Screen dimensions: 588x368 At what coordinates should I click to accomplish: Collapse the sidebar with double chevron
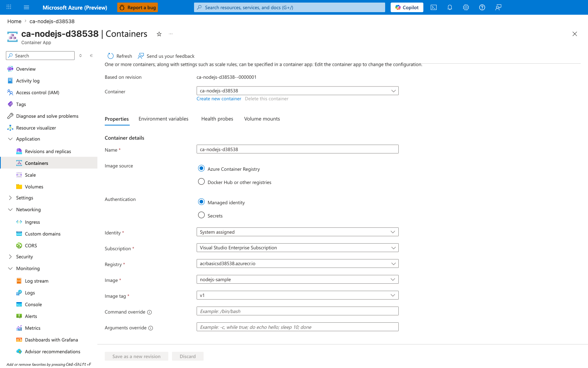click(x=92, y=56)
